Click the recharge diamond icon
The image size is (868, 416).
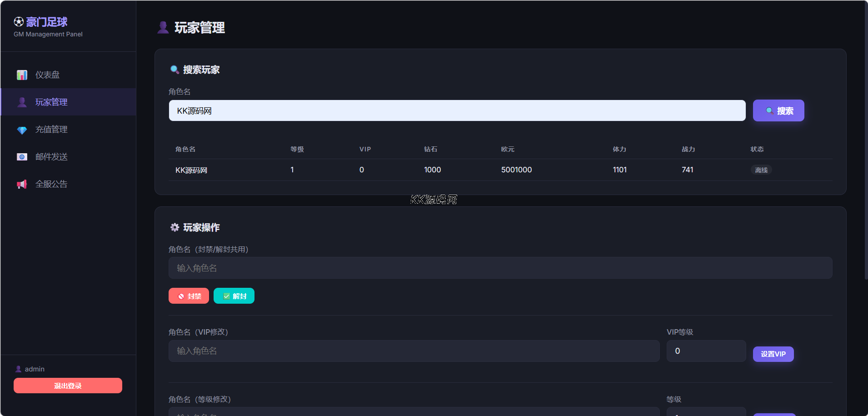22,130
